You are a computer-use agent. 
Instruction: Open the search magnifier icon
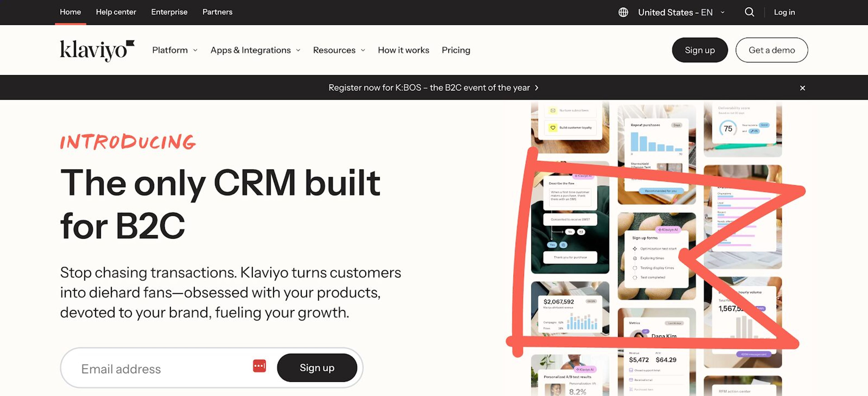[x=749, y=12]
